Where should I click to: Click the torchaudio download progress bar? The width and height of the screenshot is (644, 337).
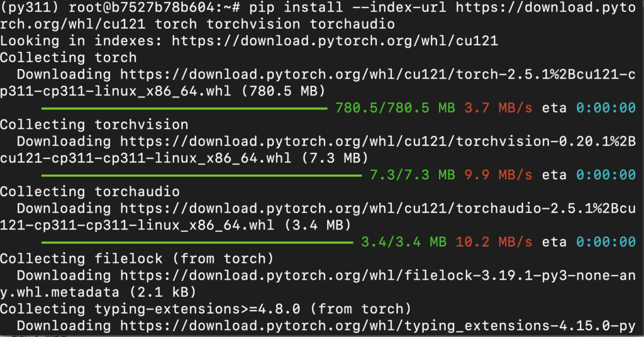point(197,241)
